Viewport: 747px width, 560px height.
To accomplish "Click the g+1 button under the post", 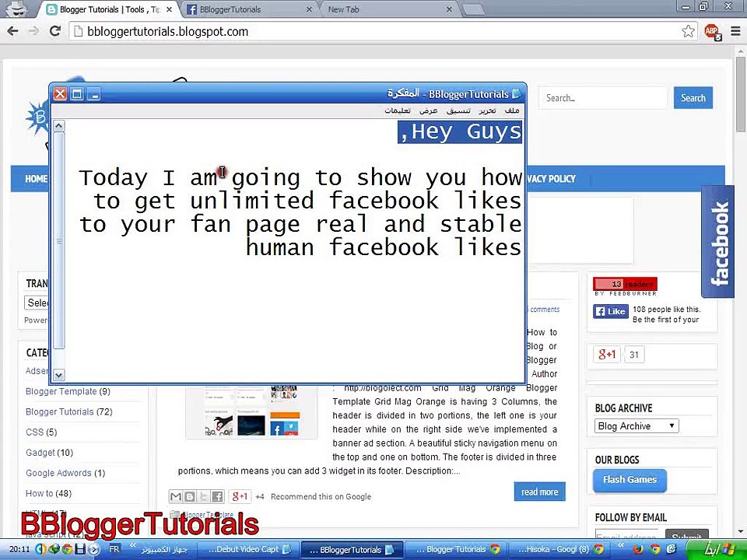I will point(240,497).
